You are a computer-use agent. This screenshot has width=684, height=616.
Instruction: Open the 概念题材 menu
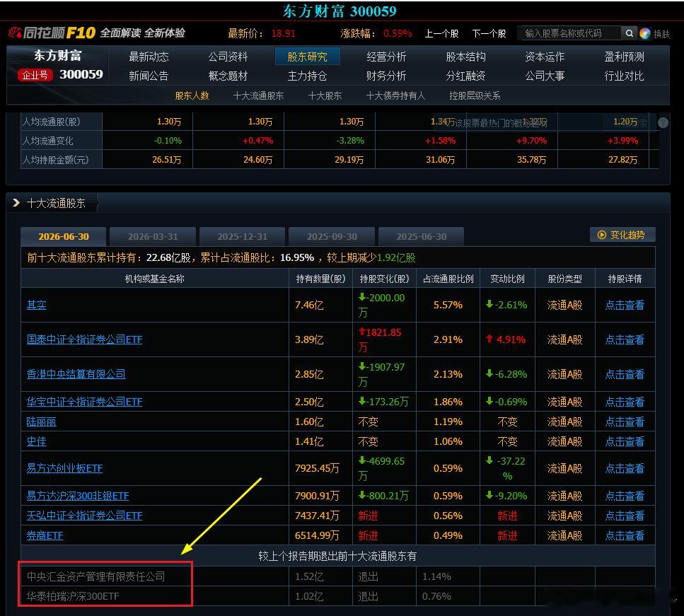point(228,76)
